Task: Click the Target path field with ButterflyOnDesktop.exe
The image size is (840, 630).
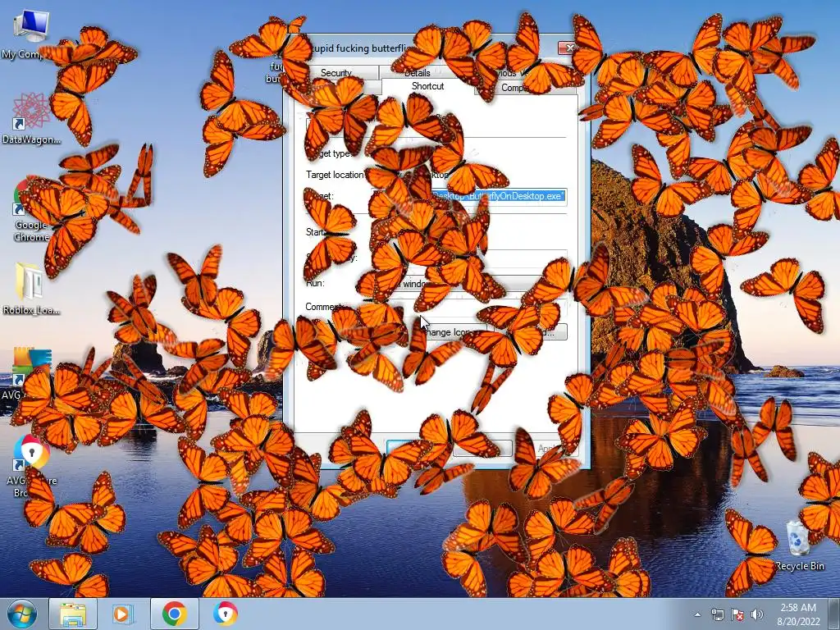Action: (x=468, y=196)
